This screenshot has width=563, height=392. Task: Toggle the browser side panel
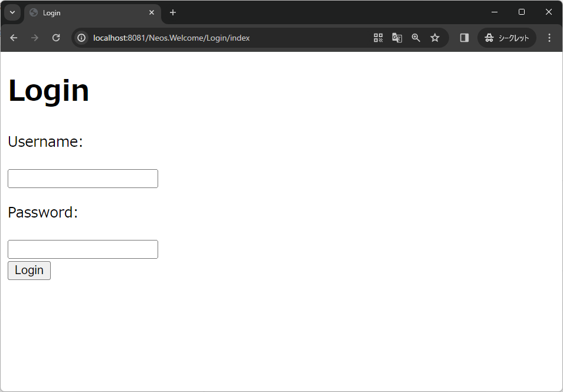click(x=464, y=38)
